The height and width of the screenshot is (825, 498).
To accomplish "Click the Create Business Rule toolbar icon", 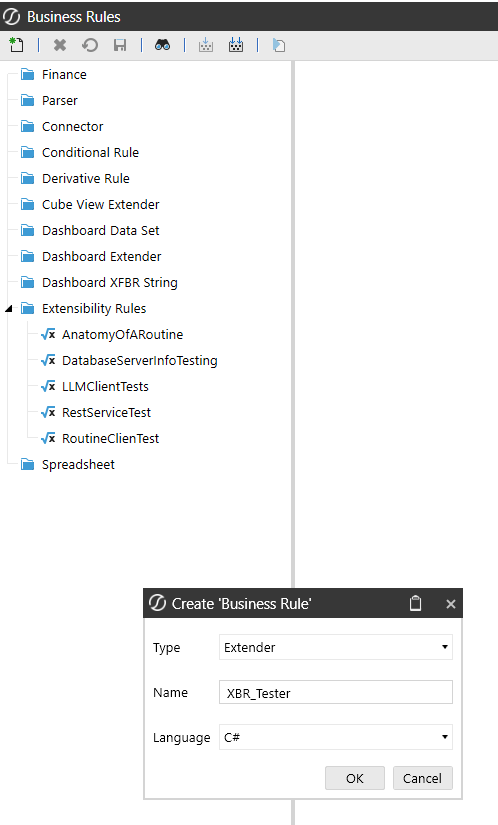I will 16,45.
